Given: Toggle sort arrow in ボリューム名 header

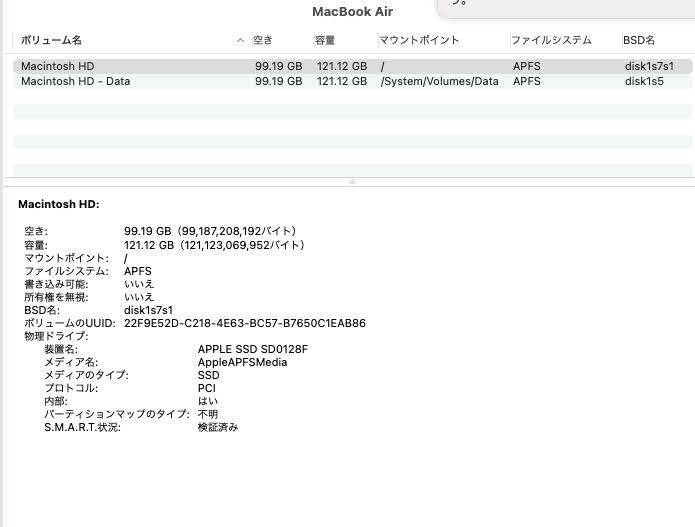Looking at the screenshot, I should click(240, 41).
